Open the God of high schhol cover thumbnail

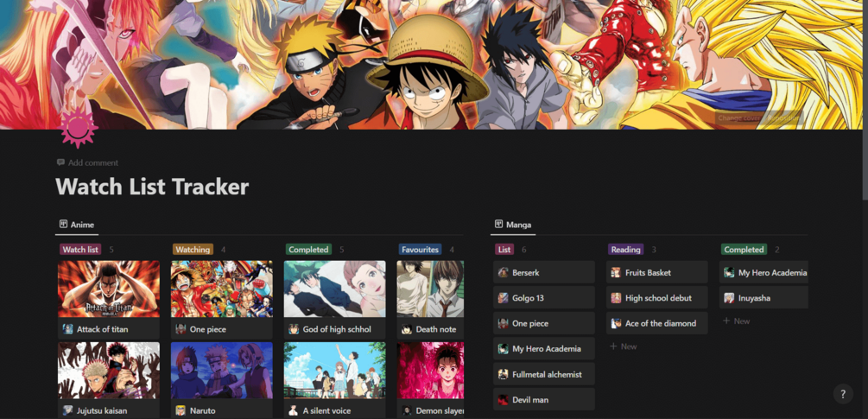pyautogui.click(x=335, y=289)
